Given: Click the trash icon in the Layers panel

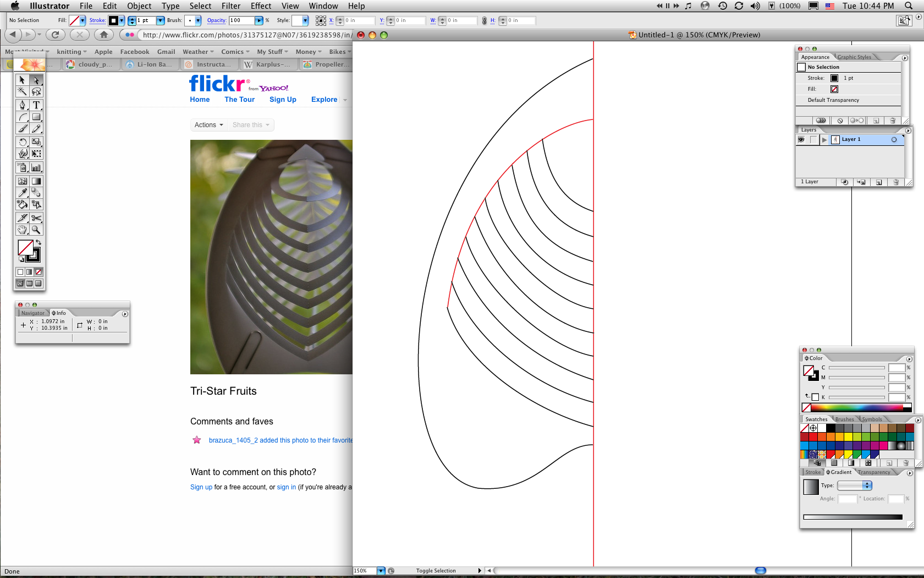Looking at the screenshot, I should click(896, 182).
